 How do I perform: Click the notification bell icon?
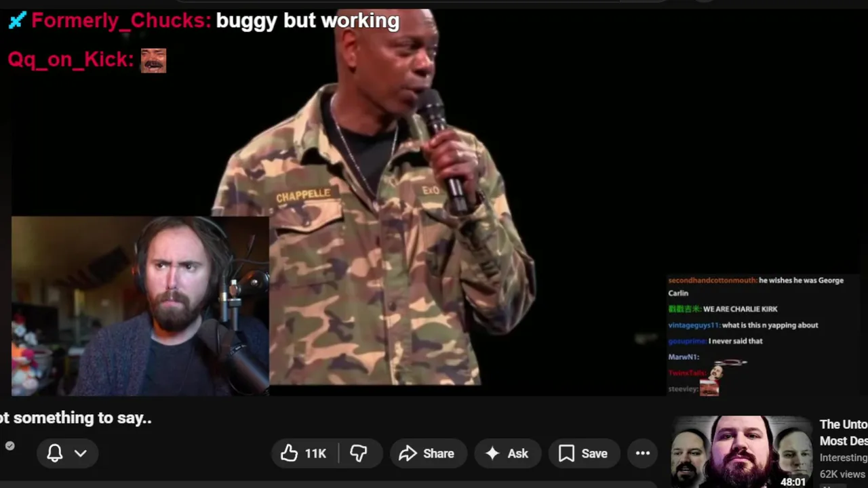pyautogui.click(x=55, y=453)
